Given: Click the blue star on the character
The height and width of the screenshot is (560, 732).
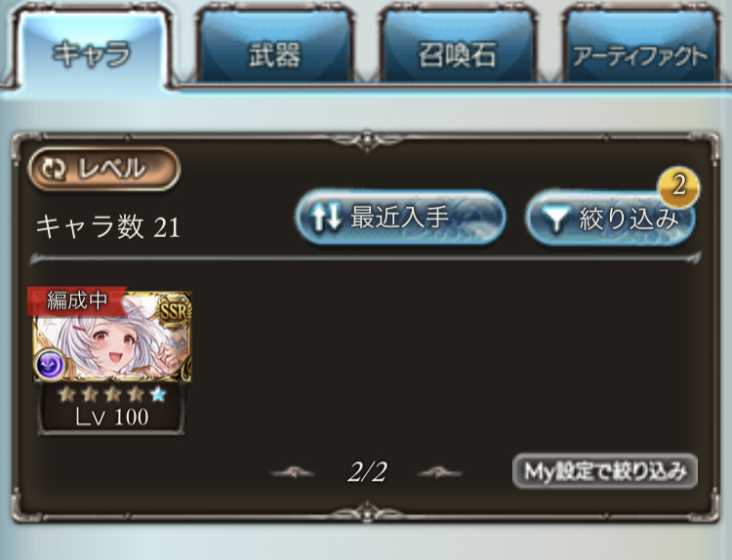Looking at the screenshot, I should (x=158, y=395).
